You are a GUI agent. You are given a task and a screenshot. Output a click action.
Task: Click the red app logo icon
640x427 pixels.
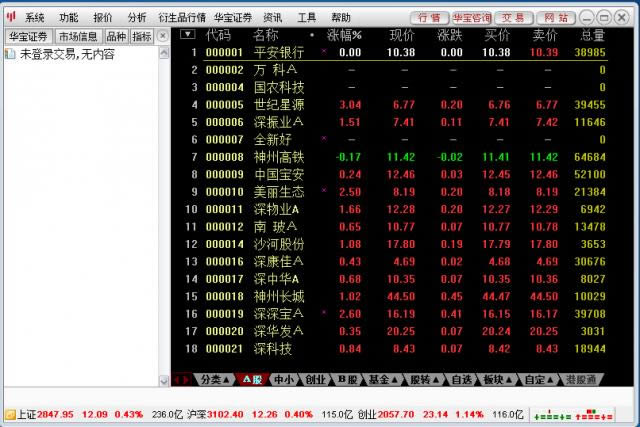11,17
